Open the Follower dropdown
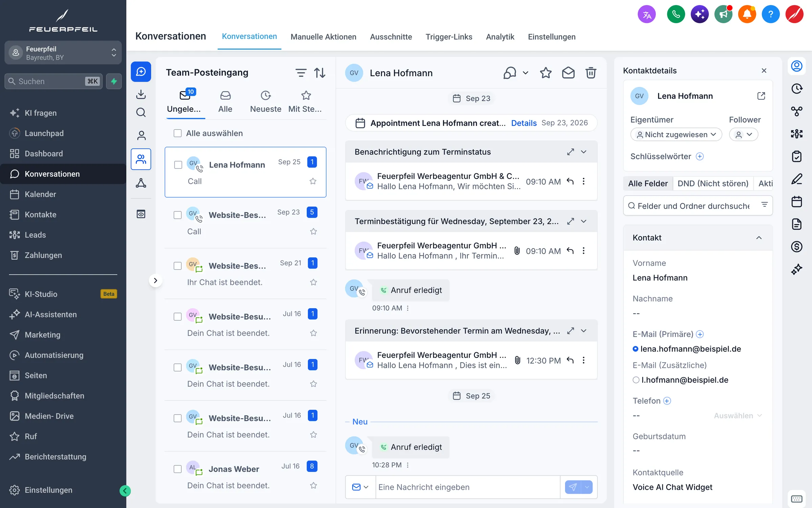This screenshot has height=508, width=812. pos(743,134)
